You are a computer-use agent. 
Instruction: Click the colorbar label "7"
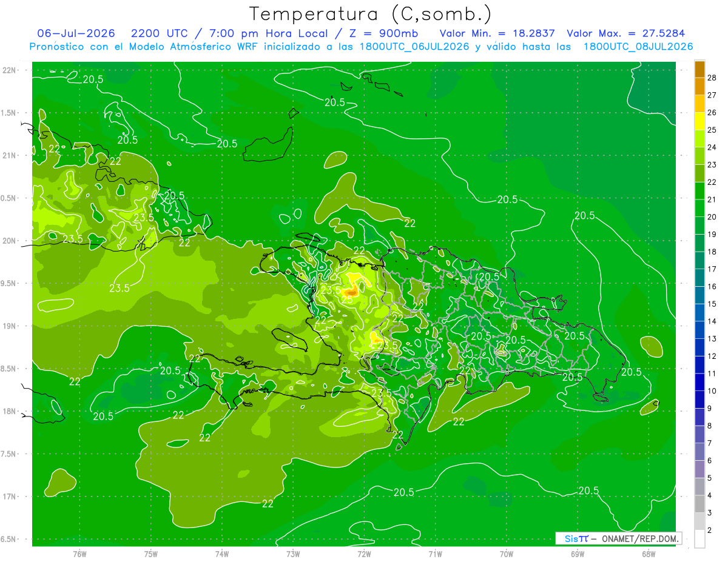(710, 443)
